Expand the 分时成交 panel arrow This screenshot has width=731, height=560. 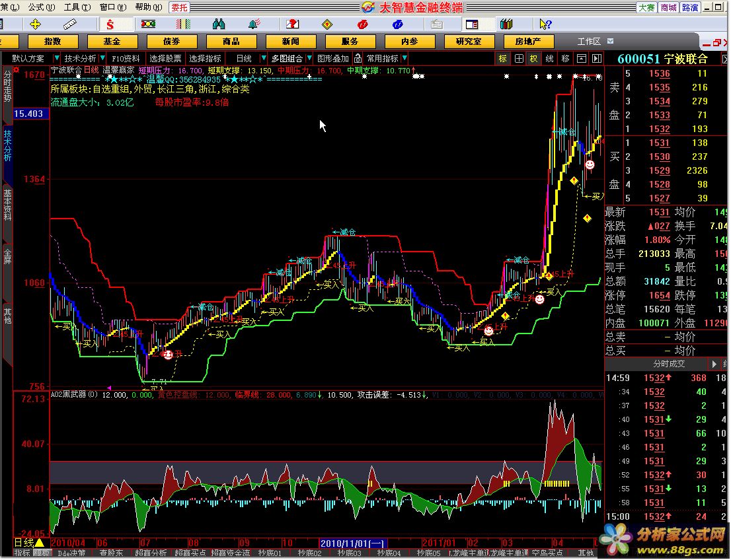click(x=714, y=364)
